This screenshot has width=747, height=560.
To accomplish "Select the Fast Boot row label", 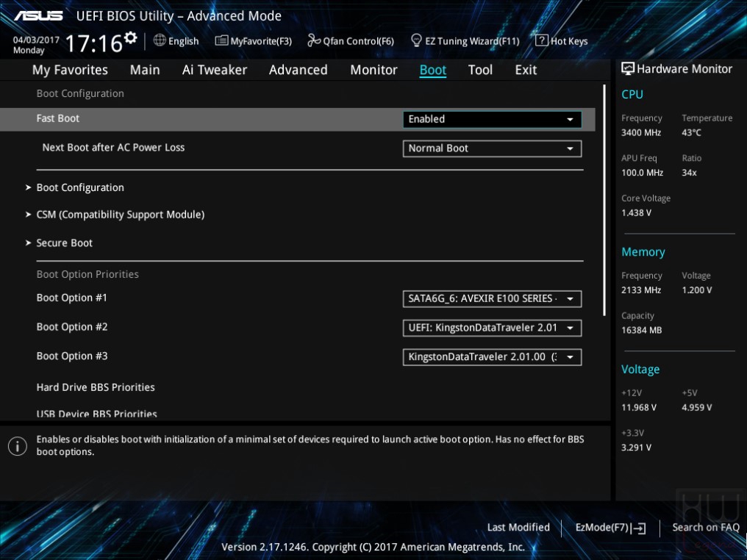I will pyautogui.click(x=57, y=118).
